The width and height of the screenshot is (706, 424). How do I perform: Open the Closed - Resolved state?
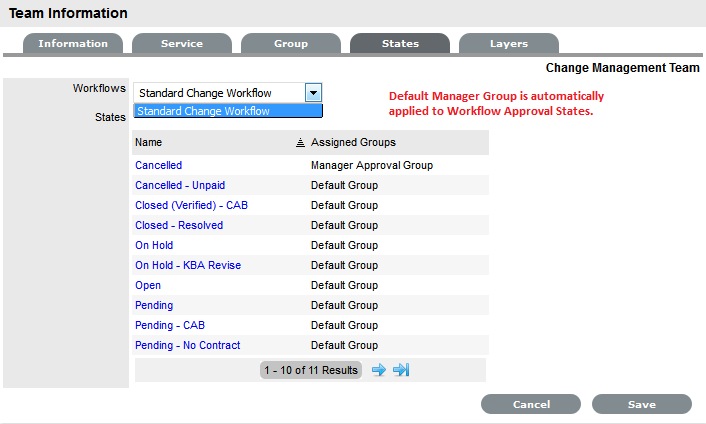click(179, 225)
